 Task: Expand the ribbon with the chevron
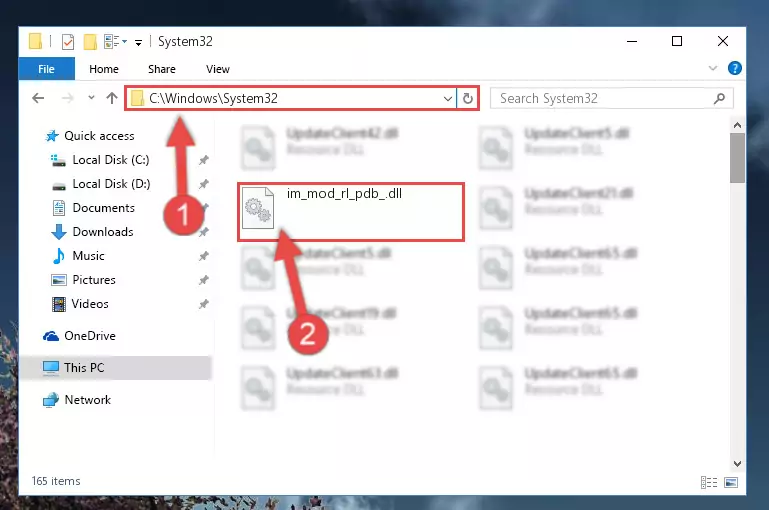pos(713,68)
